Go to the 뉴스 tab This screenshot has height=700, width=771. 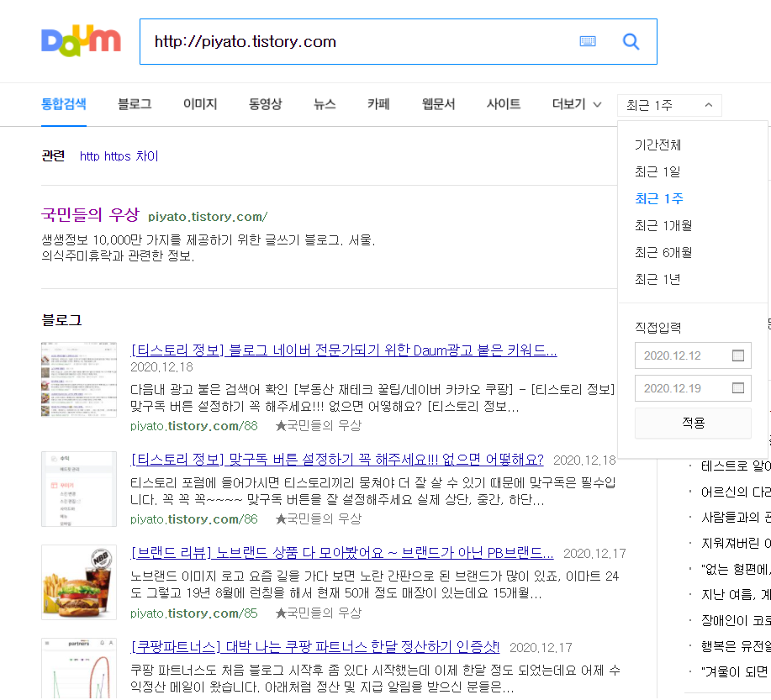click(x=325, y=104)
